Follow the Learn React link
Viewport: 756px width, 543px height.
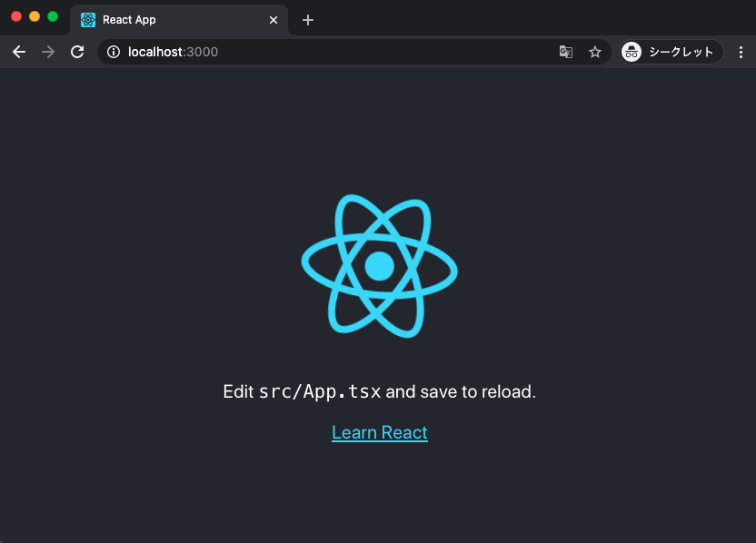click(379, 432)
